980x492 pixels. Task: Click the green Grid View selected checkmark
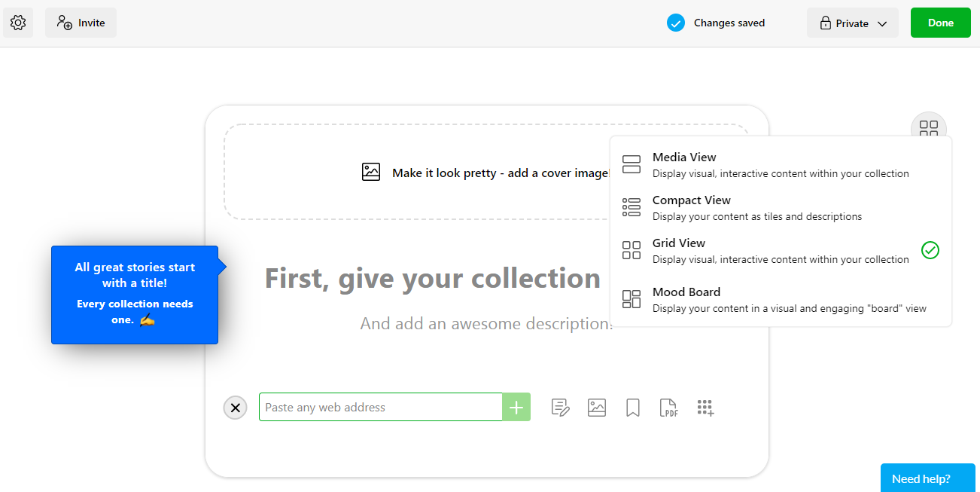pos(930,250)
